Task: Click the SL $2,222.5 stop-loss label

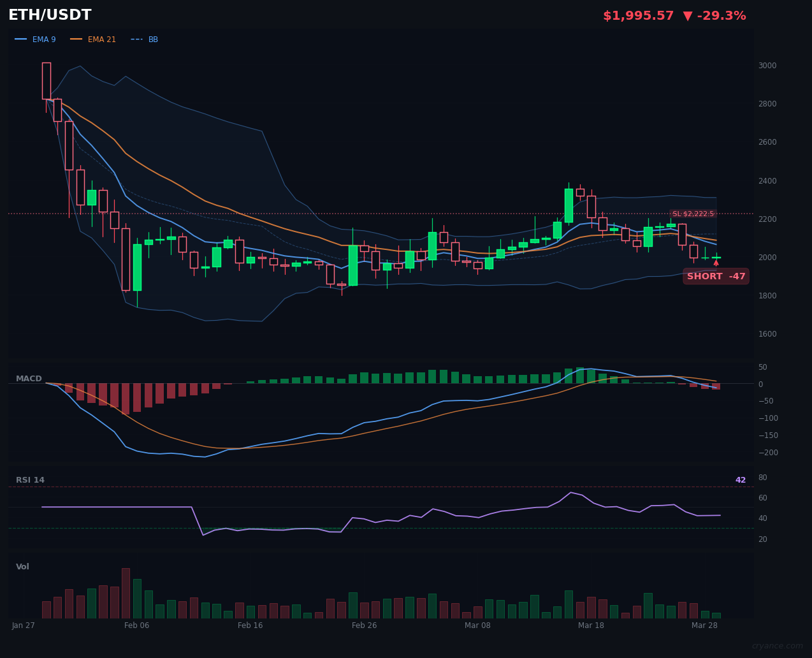Action: pos(693,214)
